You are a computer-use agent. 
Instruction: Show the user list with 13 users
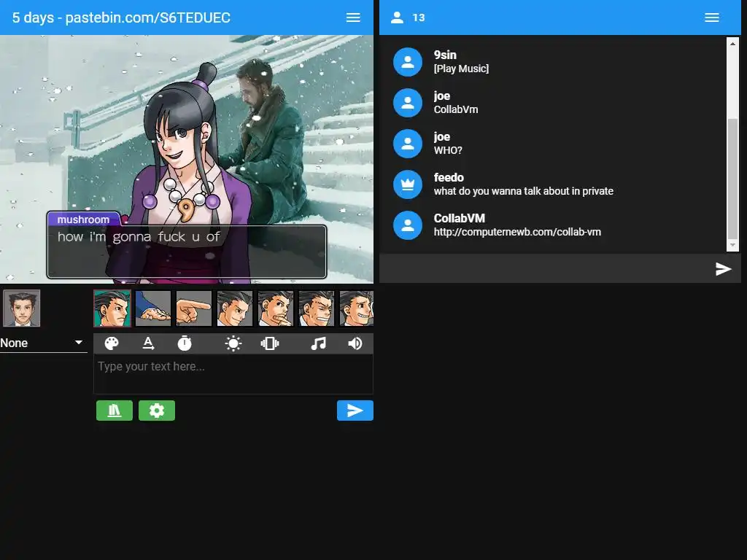click(x=398, y=17)
